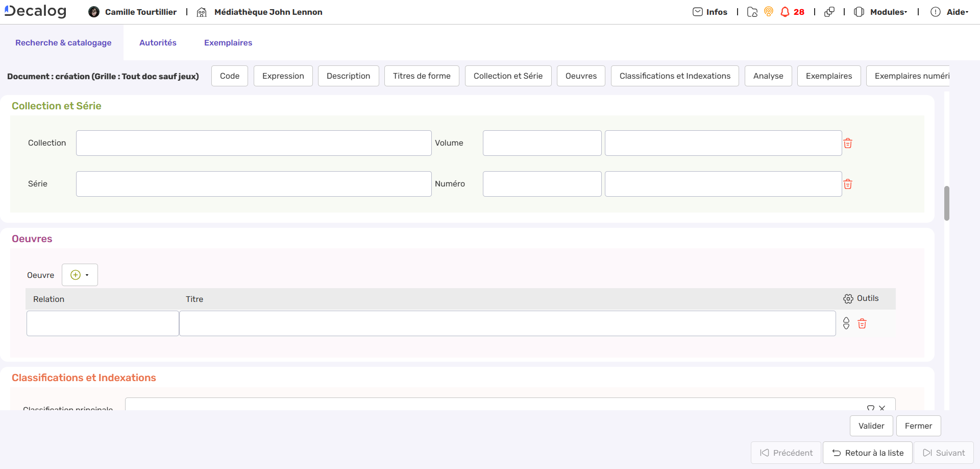980x469 pixels.
Task: Delete the empty Oeuvre row with the trash icon
Action: pos(863,323)
